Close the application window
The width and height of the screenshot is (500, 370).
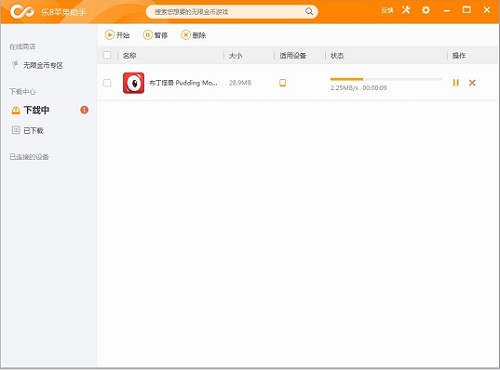(x=487, y=10)
